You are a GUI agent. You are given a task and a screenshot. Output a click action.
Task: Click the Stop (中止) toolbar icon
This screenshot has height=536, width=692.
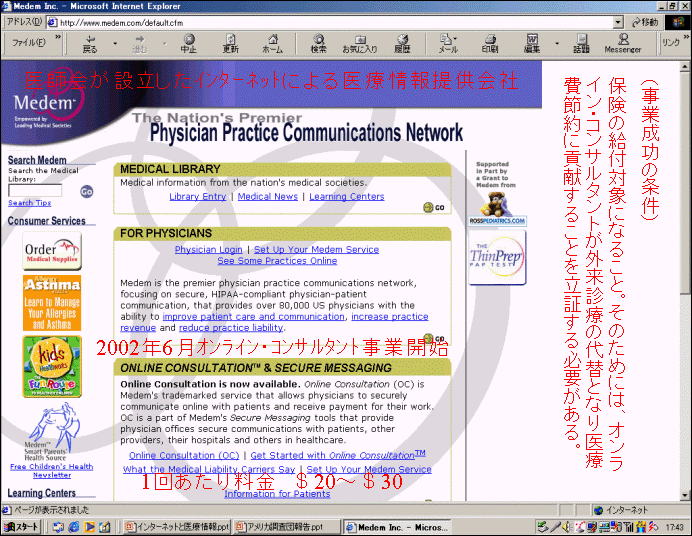(188, 43)
